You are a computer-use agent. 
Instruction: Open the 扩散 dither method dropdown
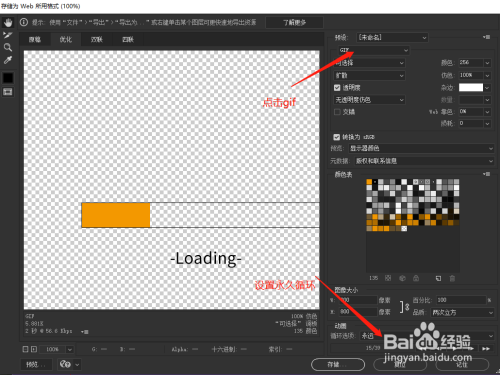[x=369, y=75]
